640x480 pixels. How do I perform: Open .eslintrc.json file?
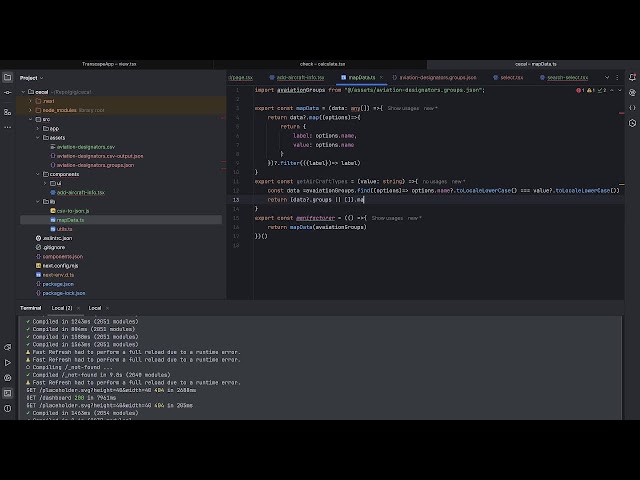[57, 238]
